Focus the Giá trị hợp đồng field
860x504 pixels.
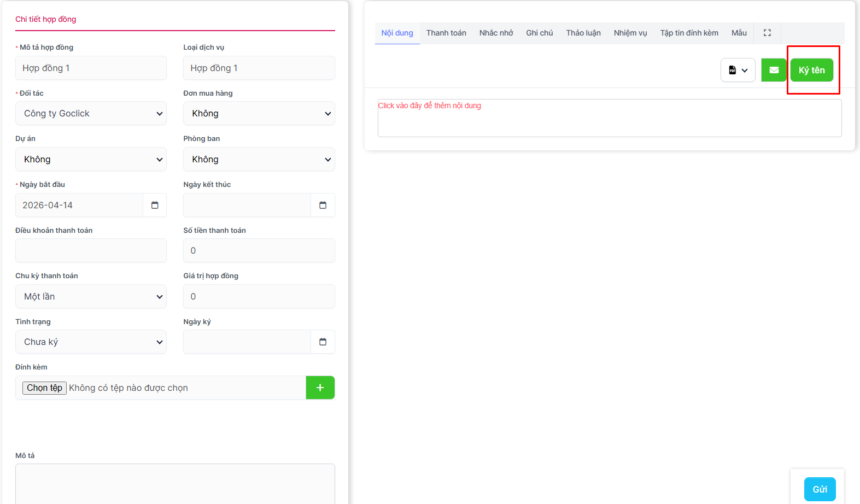point(259,296)
